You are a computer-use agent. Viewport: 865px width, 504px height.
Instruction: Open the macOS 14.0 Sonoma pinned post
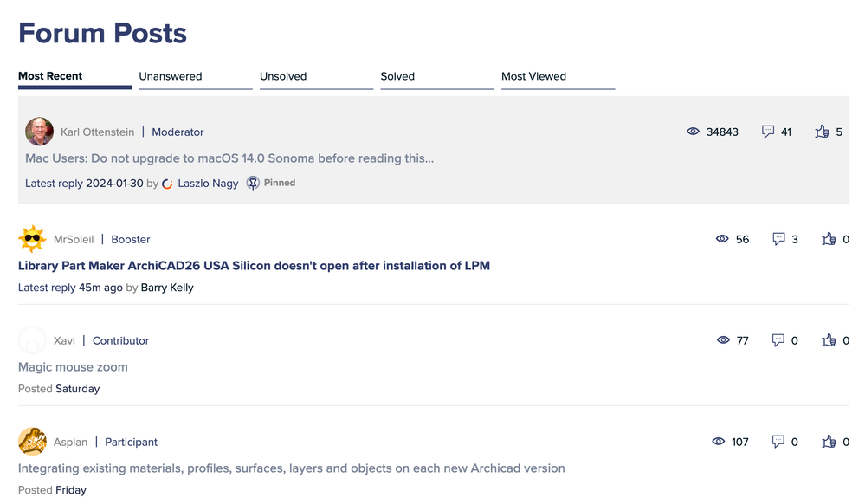tap(229, 158)
